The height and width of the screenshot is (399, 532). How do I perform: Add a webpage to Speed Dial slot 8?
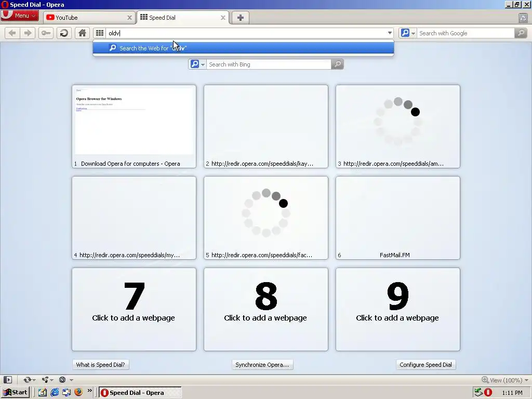click(x=266, y=309)
